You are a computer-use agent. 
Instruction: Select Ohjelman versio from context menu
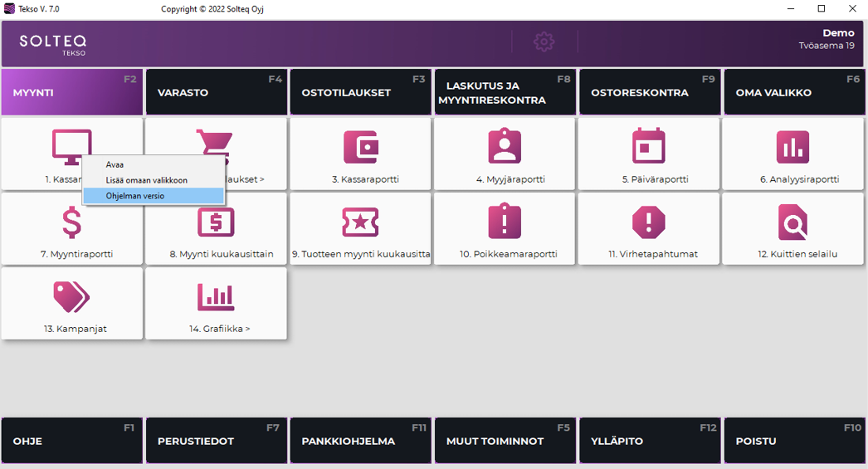pos(135,196)
